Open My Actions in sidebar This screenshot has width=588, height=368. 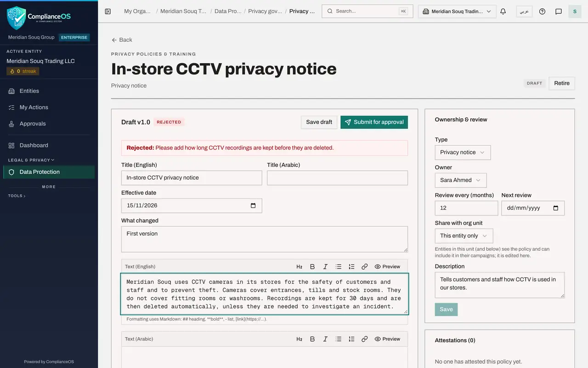49,107
